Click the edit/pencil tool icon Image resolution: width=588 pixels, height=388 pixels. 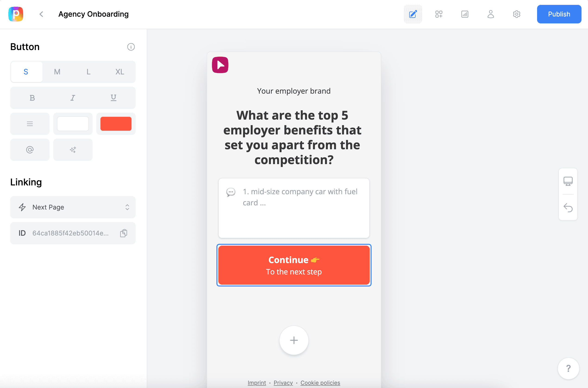(413, 14)
